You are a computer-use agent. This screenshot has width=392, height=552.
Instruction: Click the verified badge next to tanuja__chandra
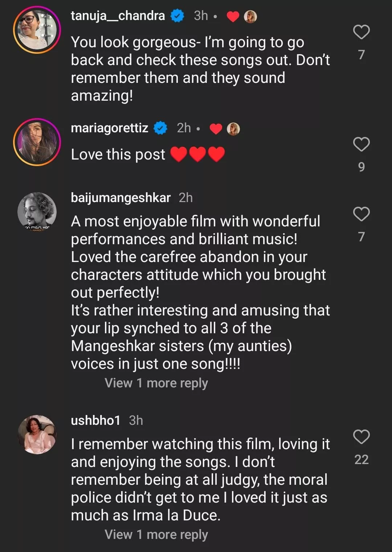(x=177, y=16)
